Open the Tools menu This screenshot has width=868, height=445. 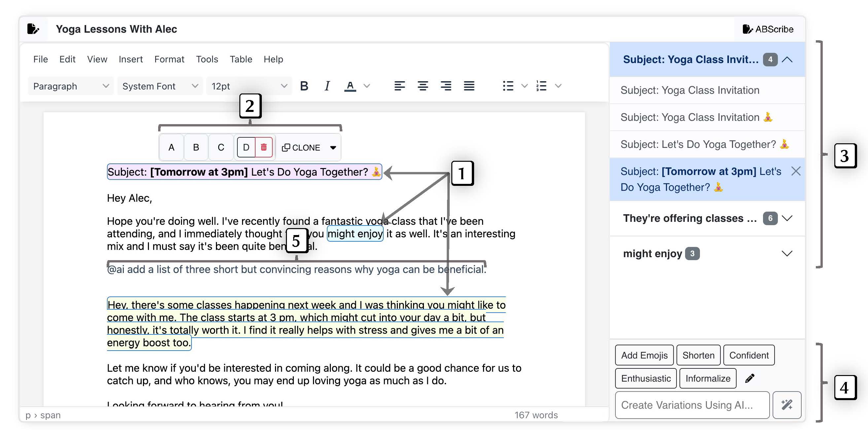(207, 59)
